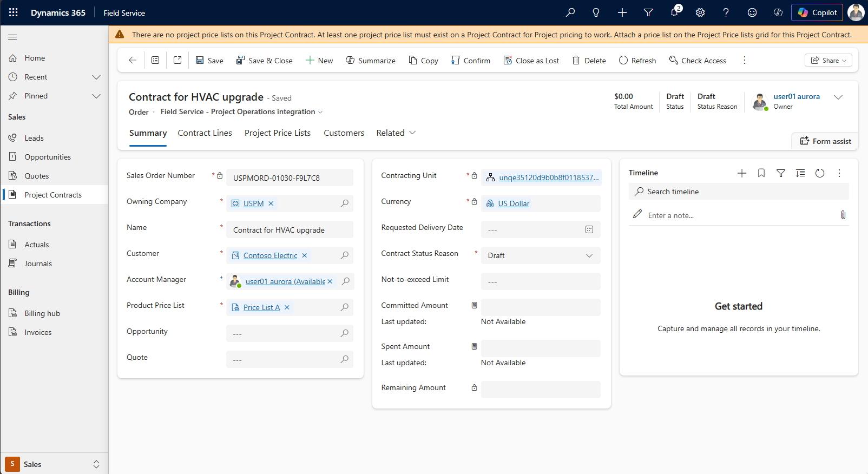Click the Name input field
This screenshot has width=868, height=474.
(290, 229)
